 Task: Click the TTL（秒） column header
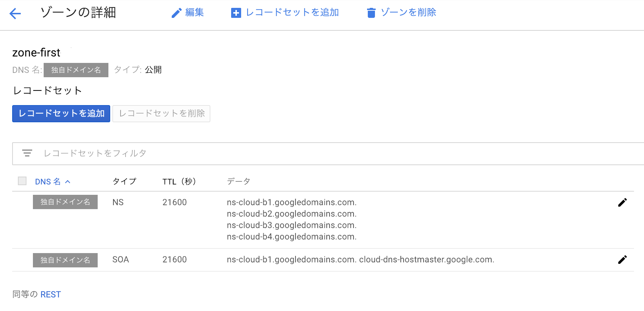(x=179, y=182)
